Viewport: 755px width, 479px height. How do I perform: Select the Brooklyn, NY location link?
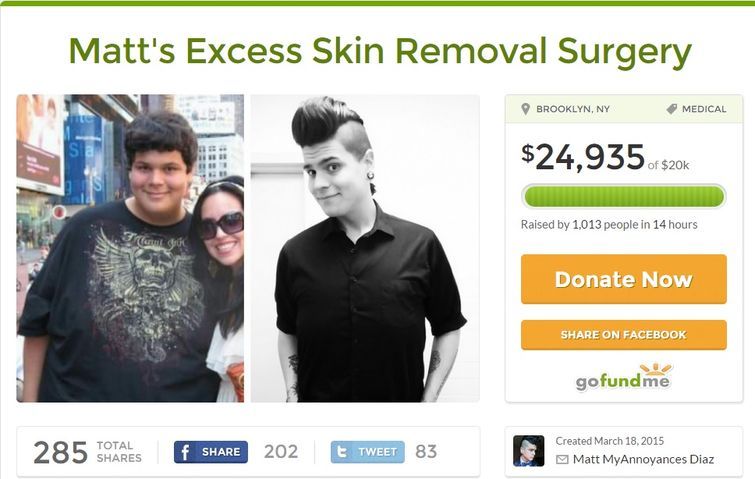[x=573, y=109]
